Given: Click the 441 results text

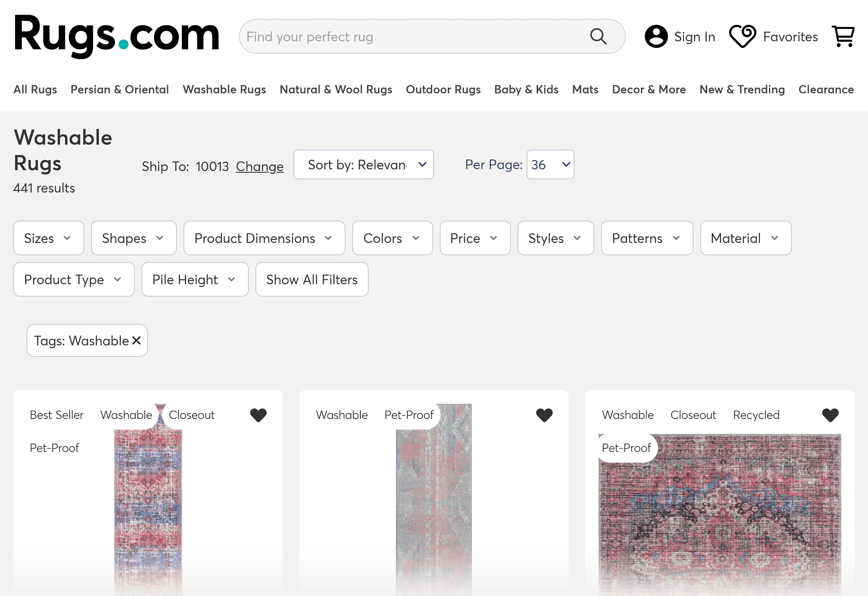Looking at the screenshot, I should (x=44, y=188).
